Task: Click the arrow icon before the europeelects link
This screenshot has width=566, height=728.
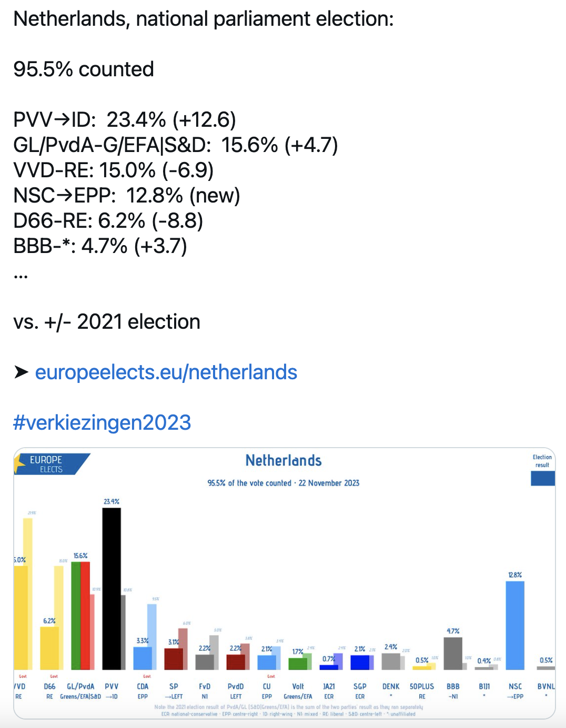Action: [22, 372]
